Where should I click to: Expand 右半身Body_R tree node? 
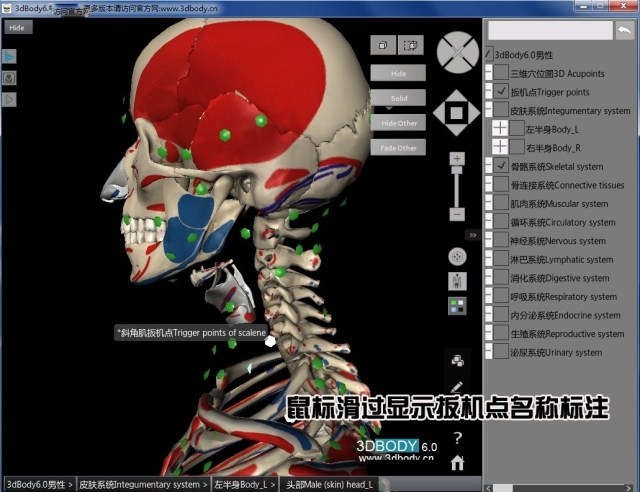click(x=500, y=147)
